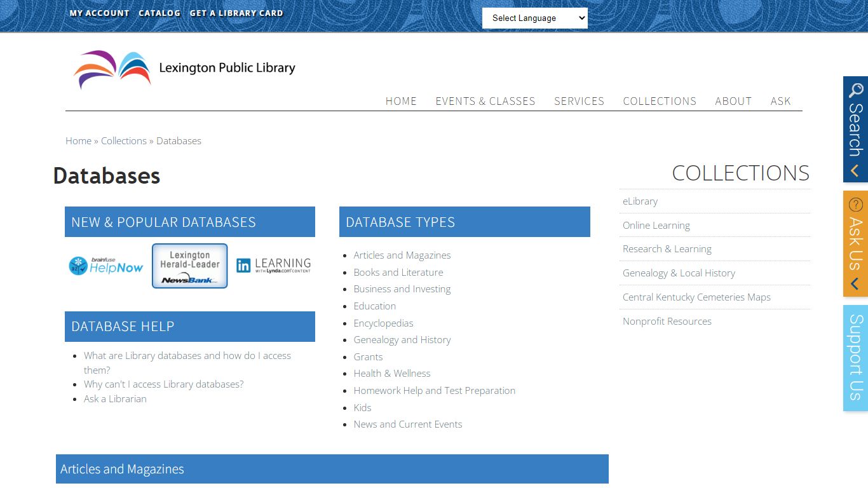Click the Lexington Public Library logo
The height and width of the screenshot is (488, 868).
click(184, 69)
